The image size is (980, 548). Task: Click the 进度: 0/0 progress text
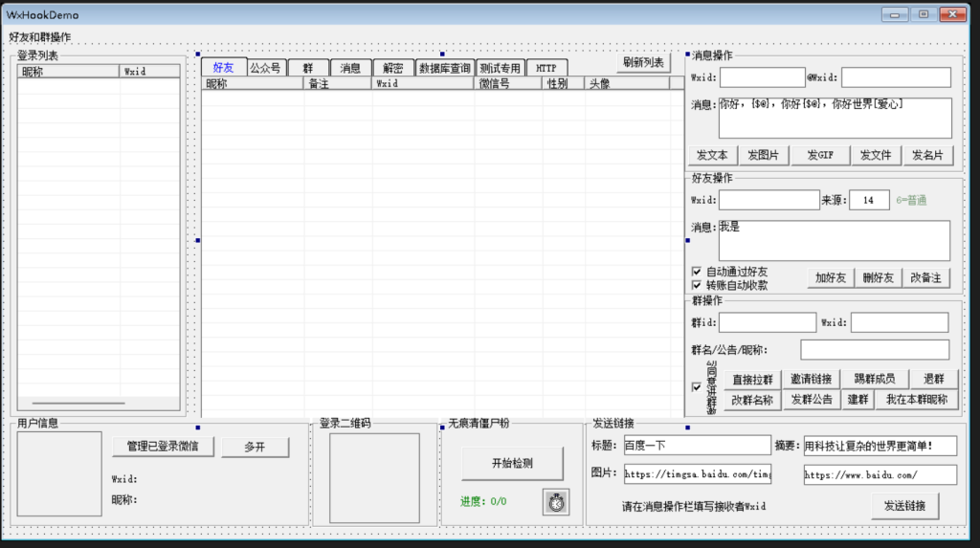tap(483, 501)
